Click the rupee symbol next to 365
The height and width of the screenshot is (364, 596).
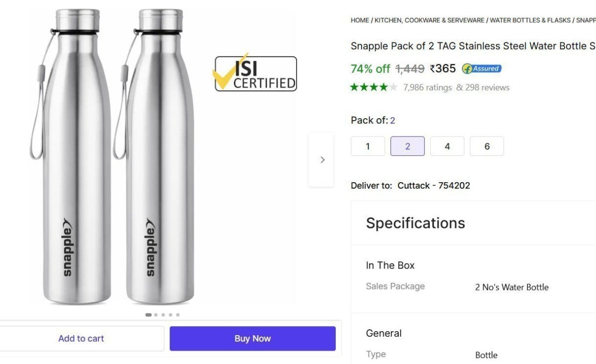pos(434,69)
